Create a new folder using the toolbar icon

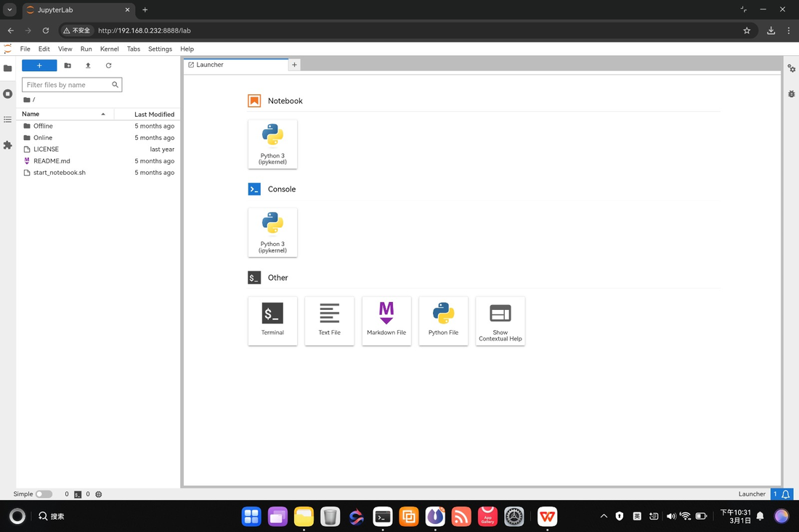click(x=67, y=65)
